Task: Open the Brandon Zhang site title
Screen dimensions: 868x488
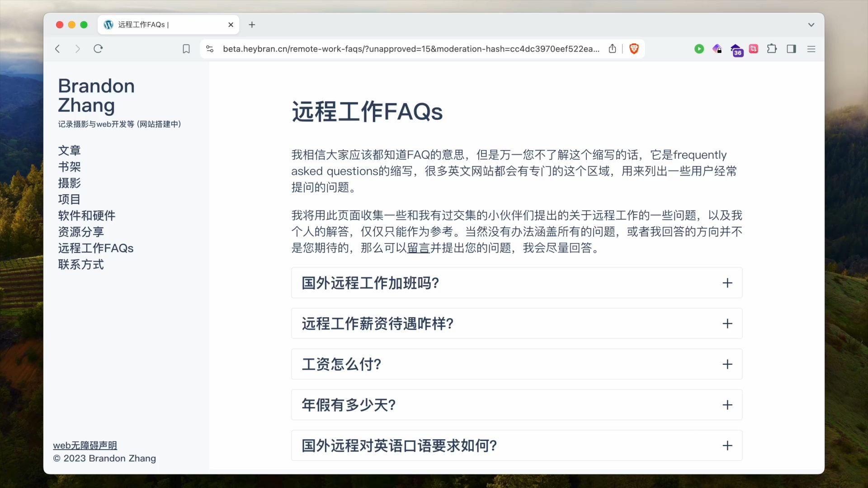Action: (96, 95)
